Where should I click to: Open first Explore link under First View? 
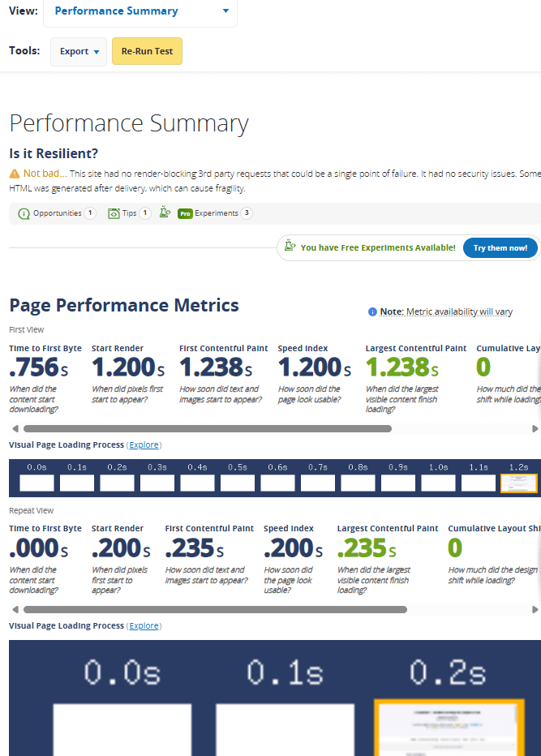coord(144,445)
